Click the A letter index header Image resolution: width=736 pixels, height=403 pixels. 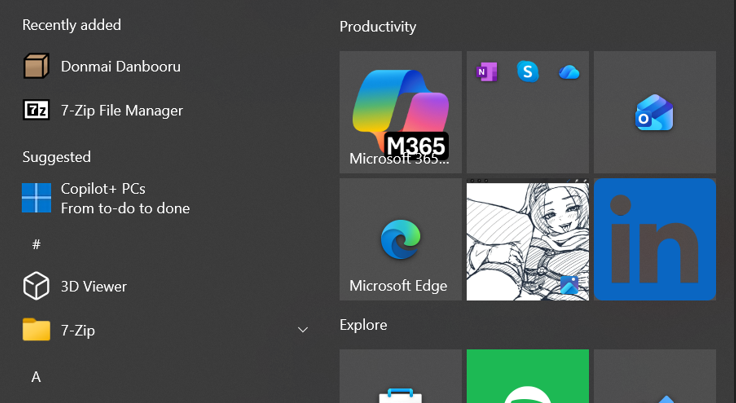tap(36, 377)
